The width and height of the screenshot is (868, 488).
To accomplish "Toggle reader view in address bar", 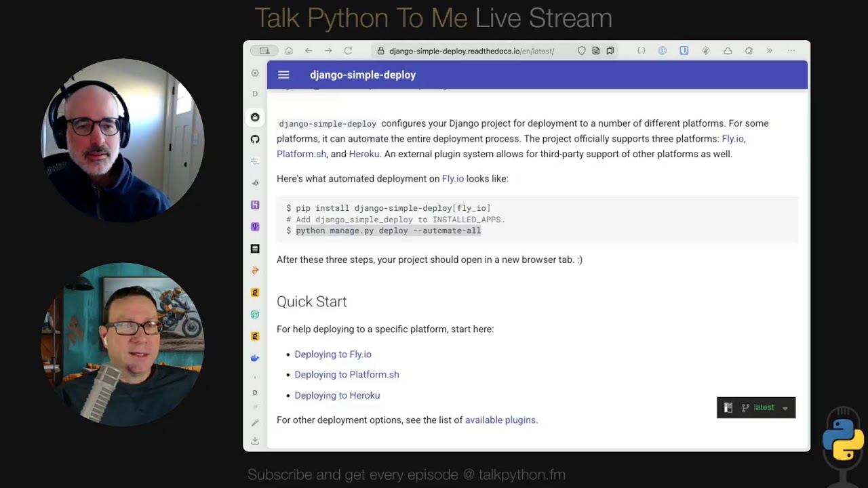I will 595,51.
